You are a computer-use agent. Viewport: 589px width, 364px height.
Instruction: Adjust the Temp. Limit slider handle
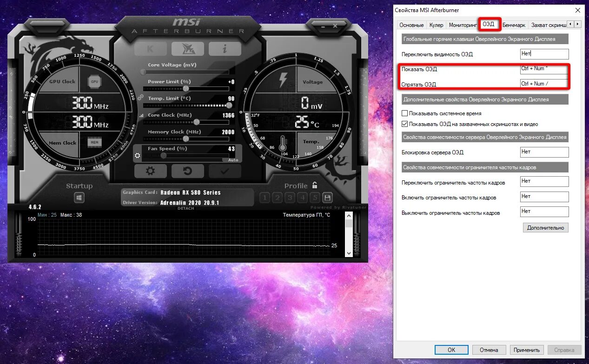(229, 105)
